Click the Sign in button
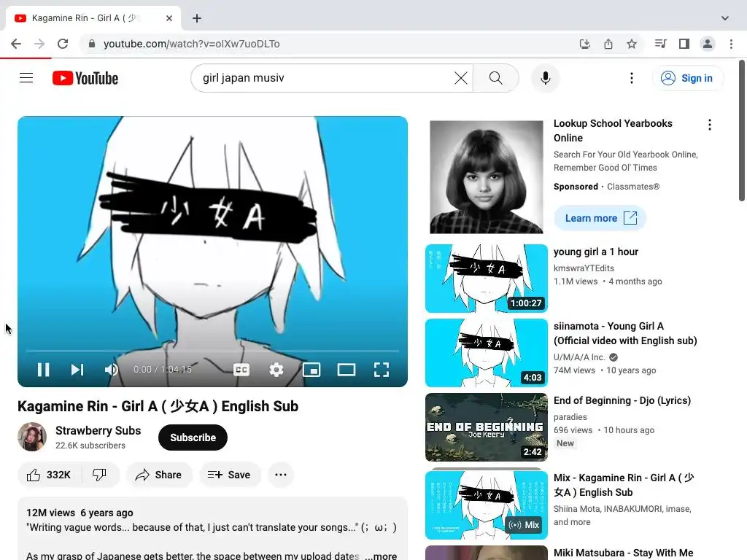Screen dimensions: 747x560 687,78
